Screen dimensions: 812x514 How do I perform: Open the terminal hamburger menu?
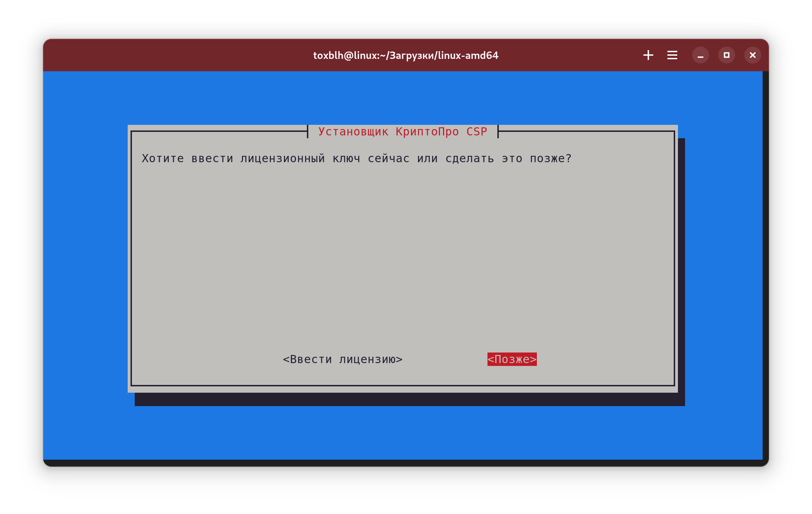[x=672, y=55]
